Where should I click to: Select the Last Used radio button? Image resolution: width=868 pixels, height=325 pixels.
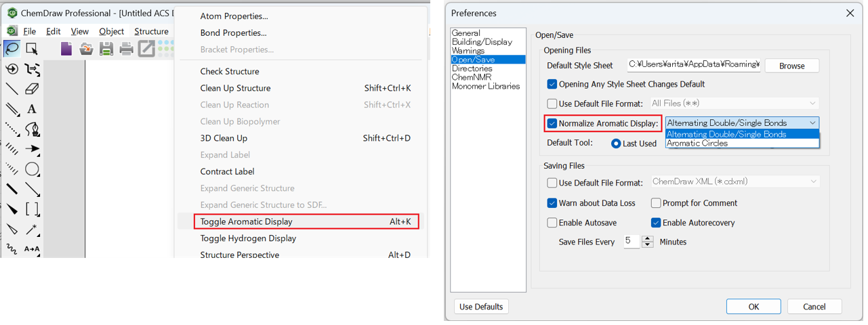pyautogui.click(x=616, y=144)
